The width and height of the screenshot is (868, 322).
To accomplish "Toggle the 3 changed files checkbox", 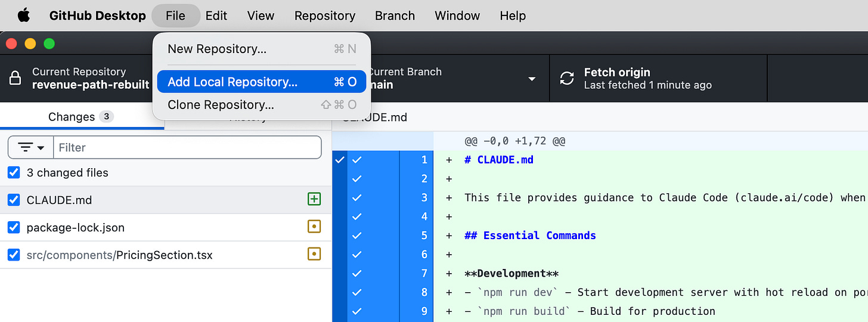I will 14,172.
